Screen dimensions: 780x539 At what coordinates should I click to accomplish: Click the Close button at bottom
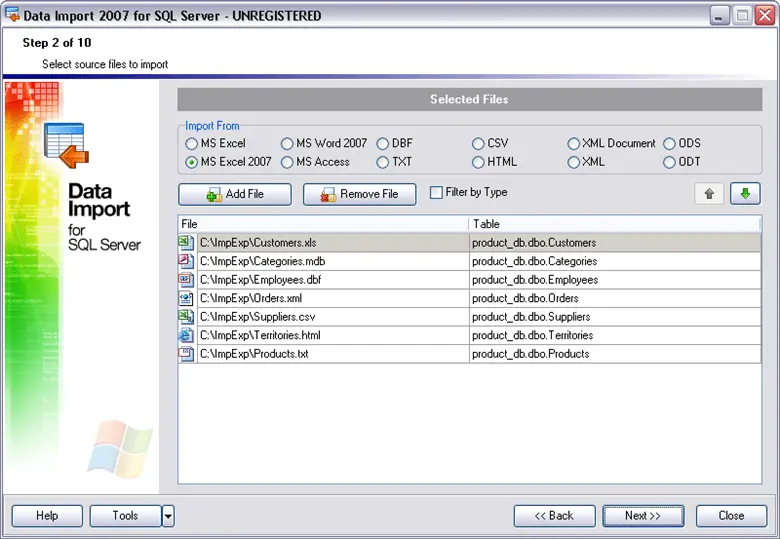click(x=731, y=516)
